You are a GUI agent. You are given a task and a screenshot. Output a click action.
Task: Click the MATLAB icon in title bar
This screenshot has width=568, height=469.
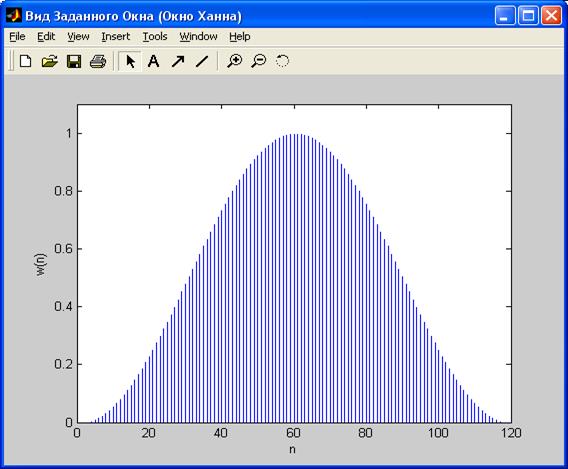pyautogui.click(x=14, y=16)
